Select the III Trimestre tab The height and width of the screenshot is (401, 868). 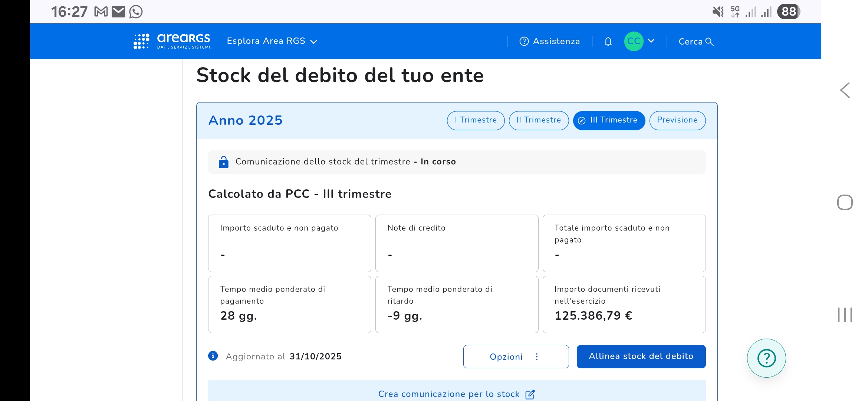click(609, 120)
